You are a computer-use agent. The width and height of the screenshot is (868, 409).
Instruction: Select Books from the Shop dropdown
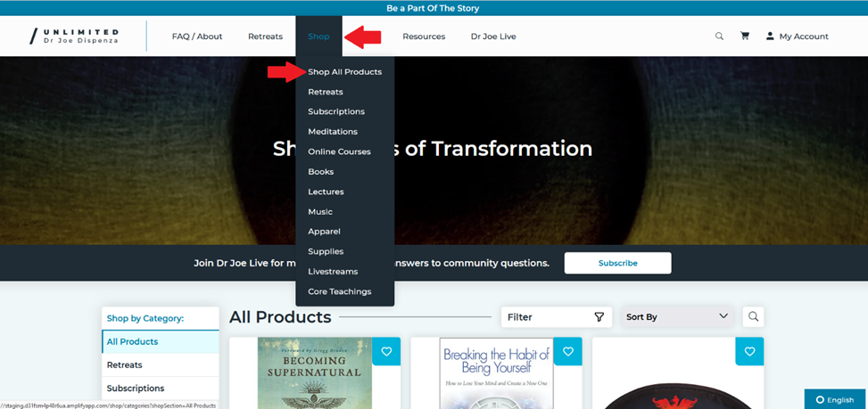[x=320, y=172]
